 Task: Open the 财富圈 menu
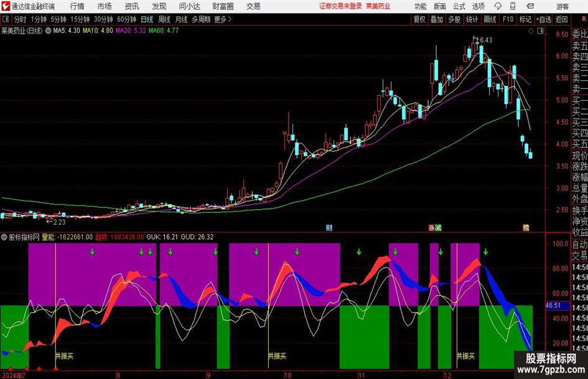223,6
